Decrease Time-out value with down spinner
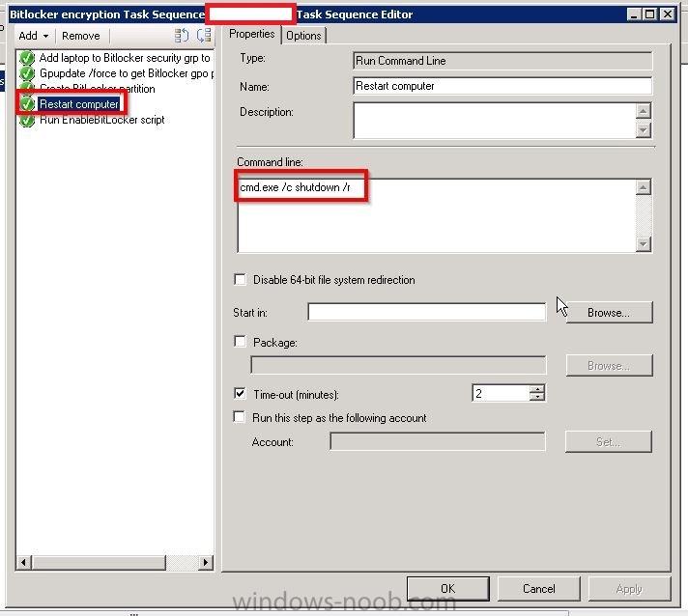 [537, 397]
